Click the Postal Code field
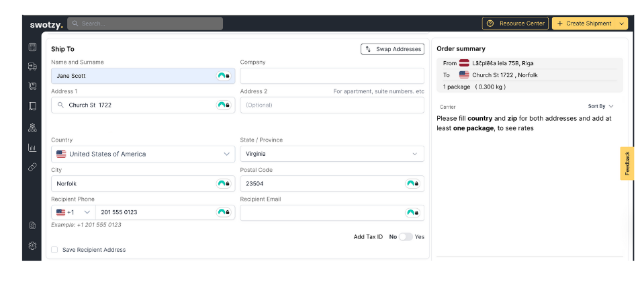The image size is (644, 282). click(332, 183)
